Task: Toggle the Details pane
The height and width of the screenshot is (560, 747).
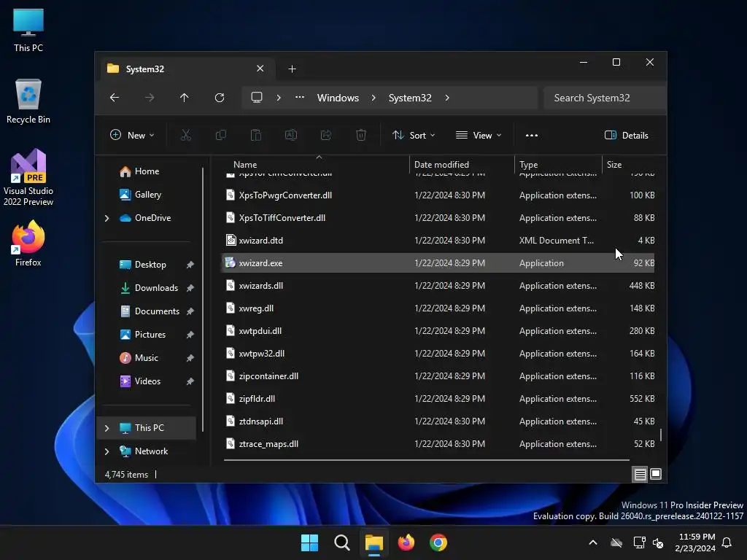Action: pyautogui.click(x=627, y=135)
